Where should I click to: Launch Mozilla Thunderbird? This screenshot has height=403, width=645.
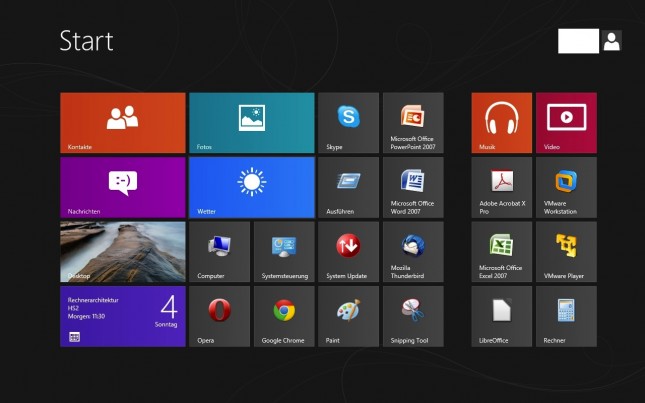point(413,252)
